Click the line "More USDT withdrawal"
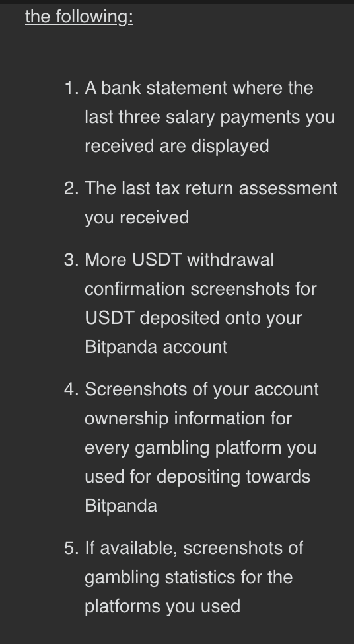 (x=179, y=260)
